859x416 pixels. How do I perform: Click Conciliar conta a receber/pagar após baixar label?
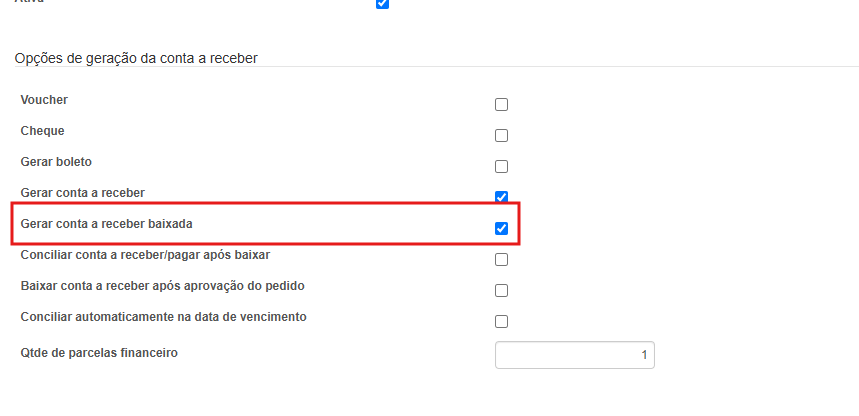(x=145, y=255)
